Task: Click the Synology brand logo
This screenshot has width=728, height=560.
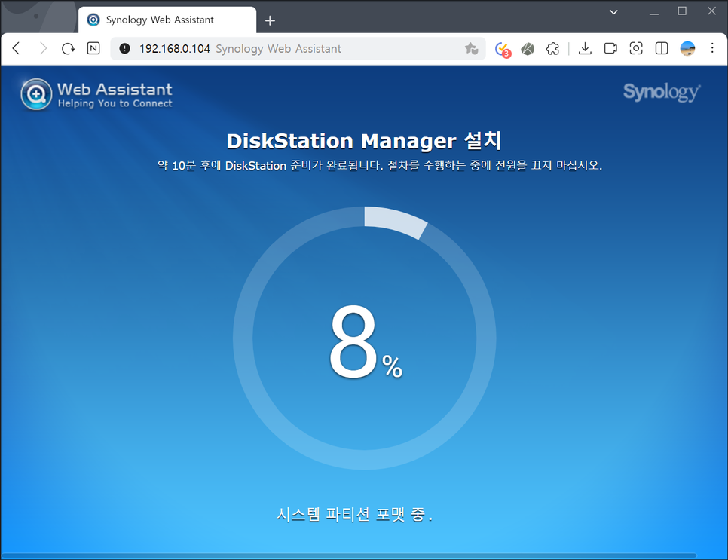Action: click(662, 92)
